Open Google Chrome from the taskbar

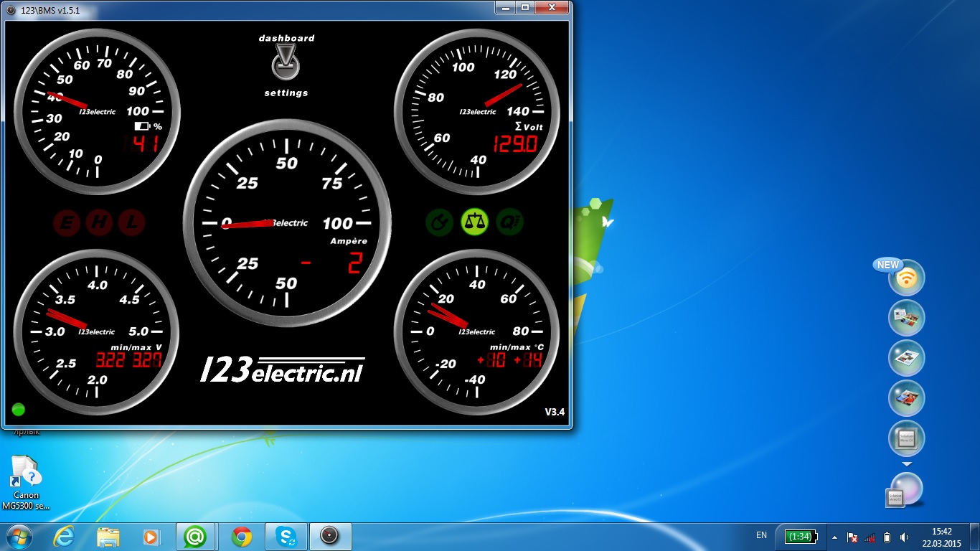tap(242, 536)
